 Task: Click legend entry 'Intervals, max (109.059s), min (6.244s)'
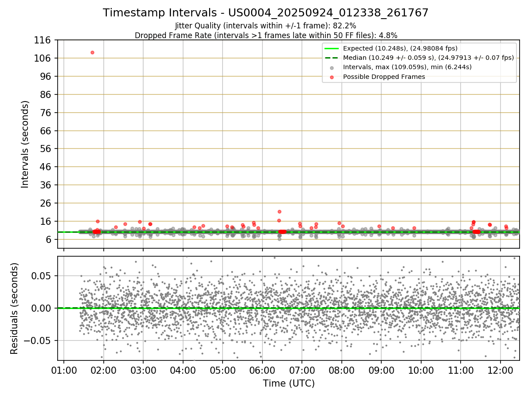407,67
